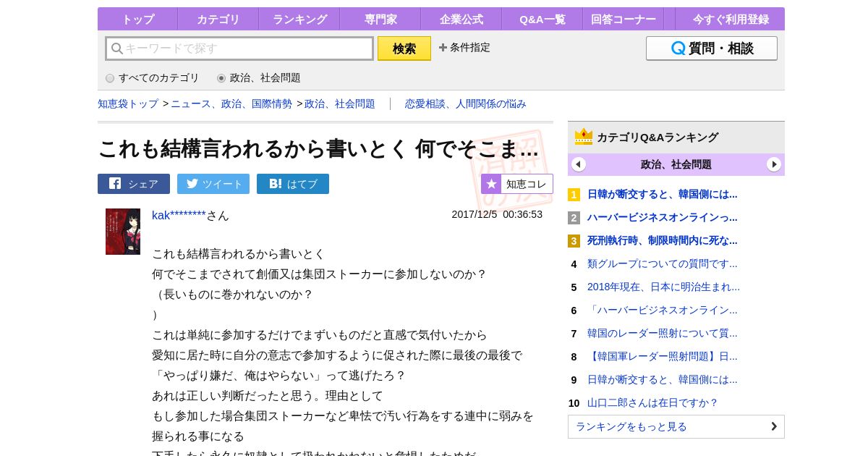The width and height of the screenshot is (868, 456).
Task: Open the 回答コーナー tab
Action: tap(624, 20)
